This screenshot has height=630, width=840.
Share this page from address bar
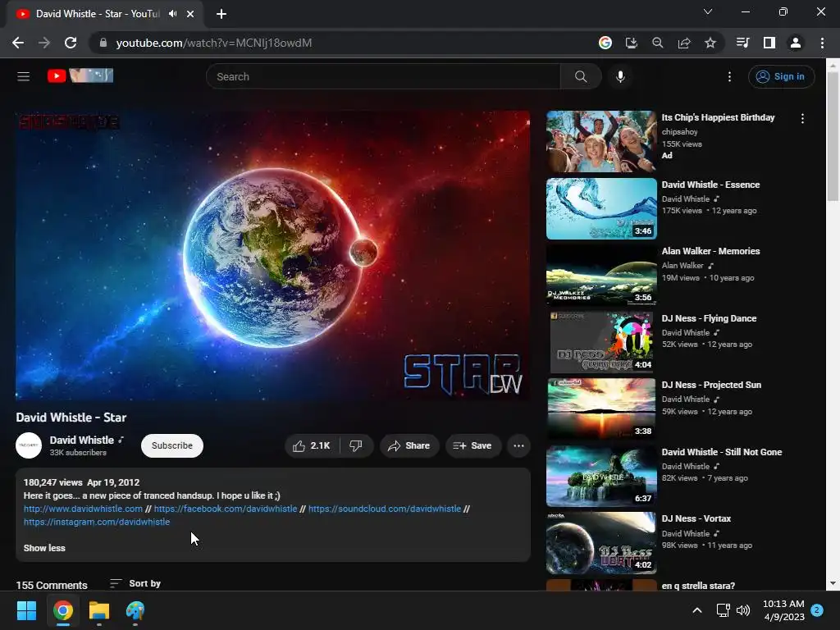(x=684, y=43)
